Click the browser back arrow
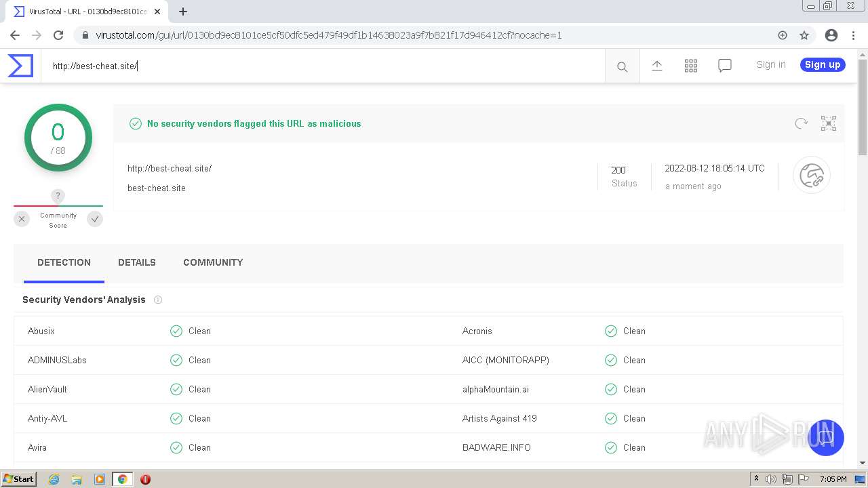The width and height of the screenshot is (868, 488). click(15, 35)
